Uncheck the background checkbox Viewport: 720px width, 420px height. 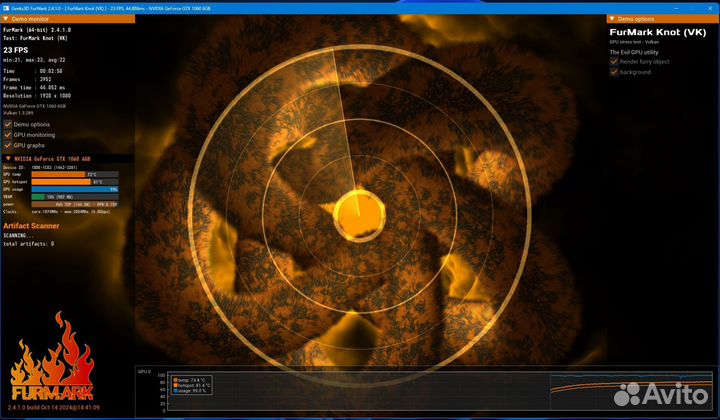614,72
